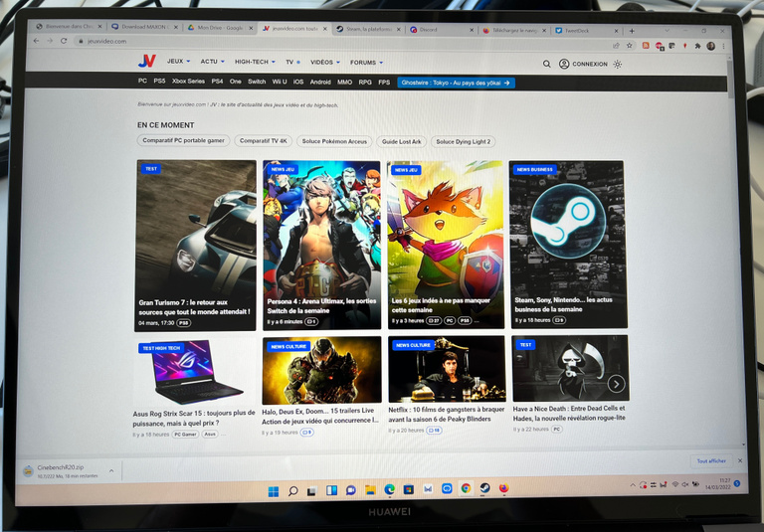This screenshot has height=532, width=764.
Task: Open the Chrome profile avatar
Action: pos(711,46)
